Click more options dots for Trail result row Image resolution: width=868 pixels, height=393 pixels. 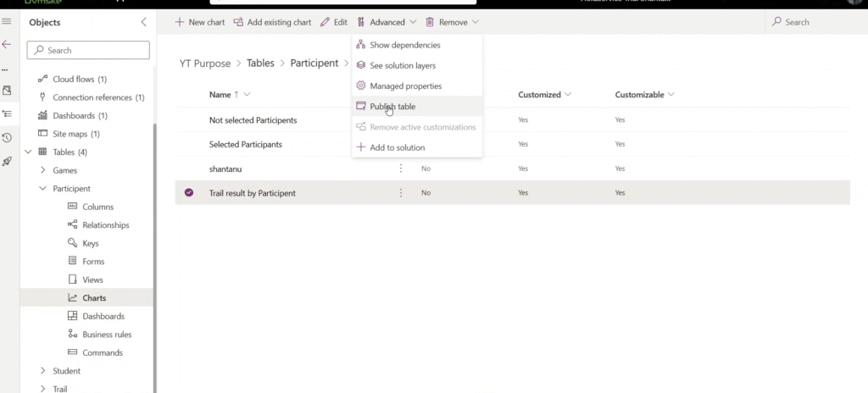coord(401,193)
